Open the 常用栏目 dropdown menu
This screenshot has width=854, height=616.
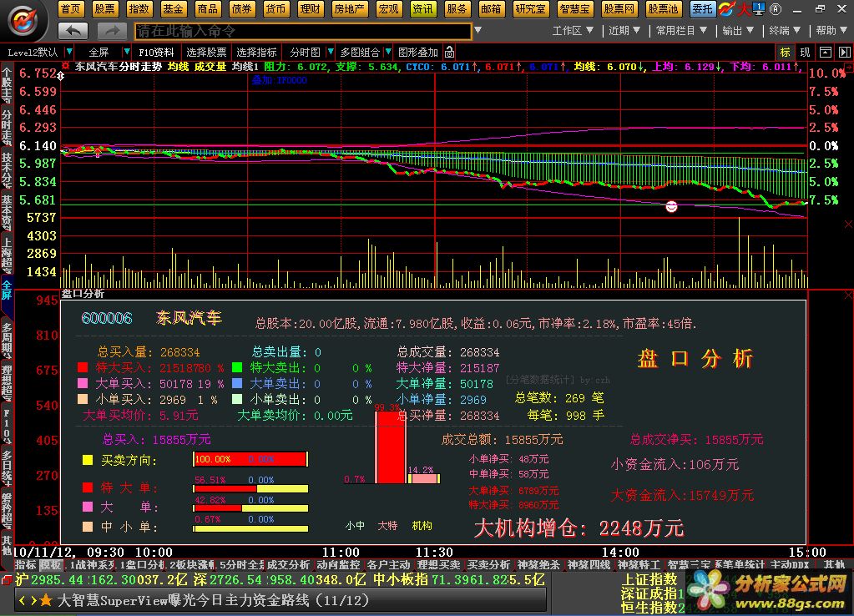point(681,31)
